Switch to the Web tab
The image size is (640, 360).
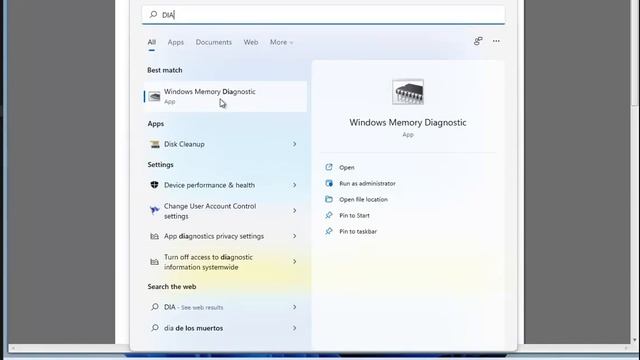[x=251, y=42]
